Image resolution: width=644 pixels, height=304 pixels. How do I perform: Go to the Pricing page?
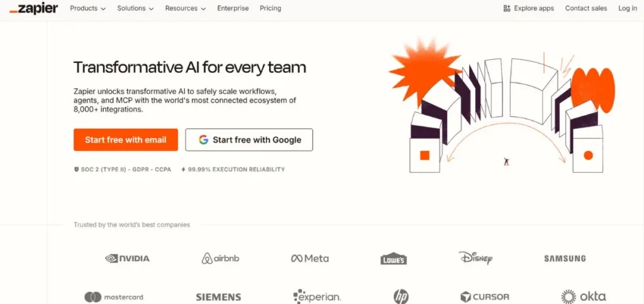coord(270,8)
